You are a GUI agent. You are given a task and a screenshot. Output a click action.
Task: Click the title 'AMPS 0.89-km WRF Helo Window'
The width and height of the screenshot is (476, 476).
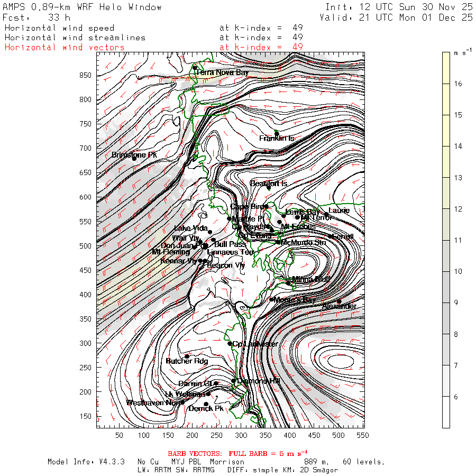(x=82, y=7)
